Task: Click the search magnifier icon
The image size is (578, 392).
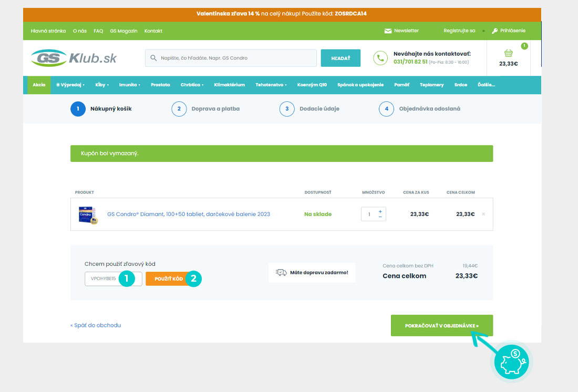Action: click(153, 58)
